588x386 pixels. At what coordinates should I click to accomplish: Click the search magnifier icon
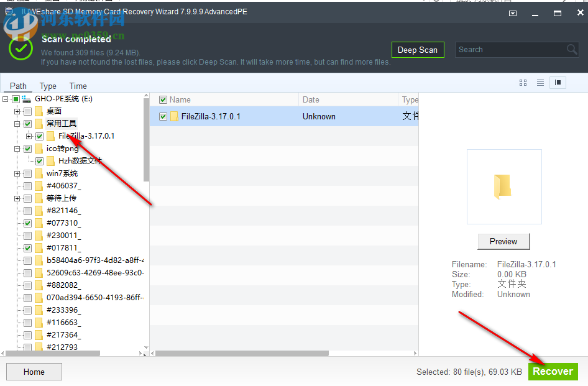coord(571,49)
